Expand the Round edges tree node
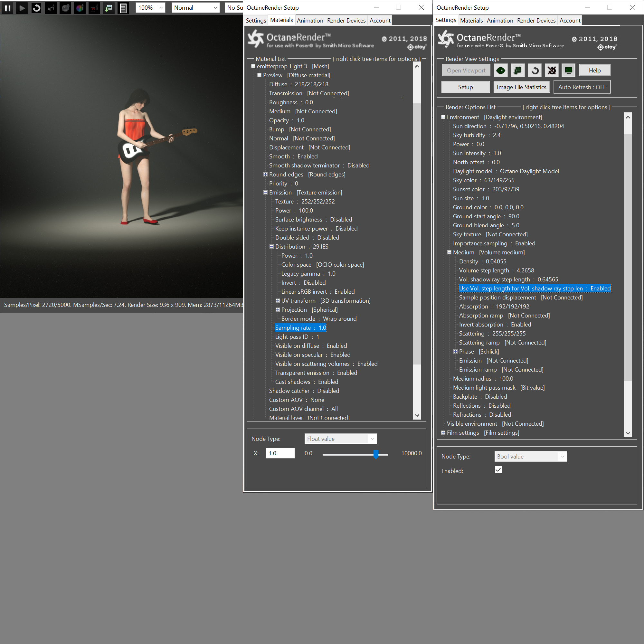The height and width of the screenshot is (644, 644). point(265,174)
